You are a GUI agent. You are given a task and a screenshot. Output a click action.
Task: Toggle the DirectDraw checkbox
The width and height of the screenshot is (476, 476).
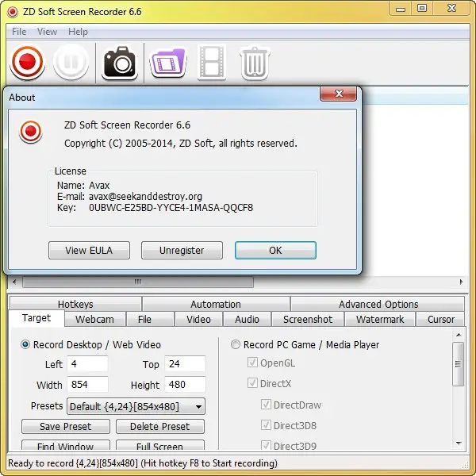(x=266, y=405)
